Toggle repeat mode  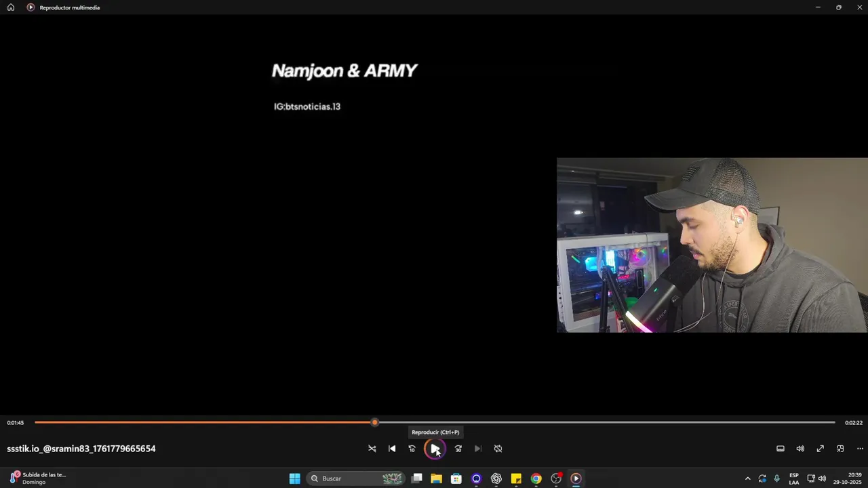tap(498, 449)
